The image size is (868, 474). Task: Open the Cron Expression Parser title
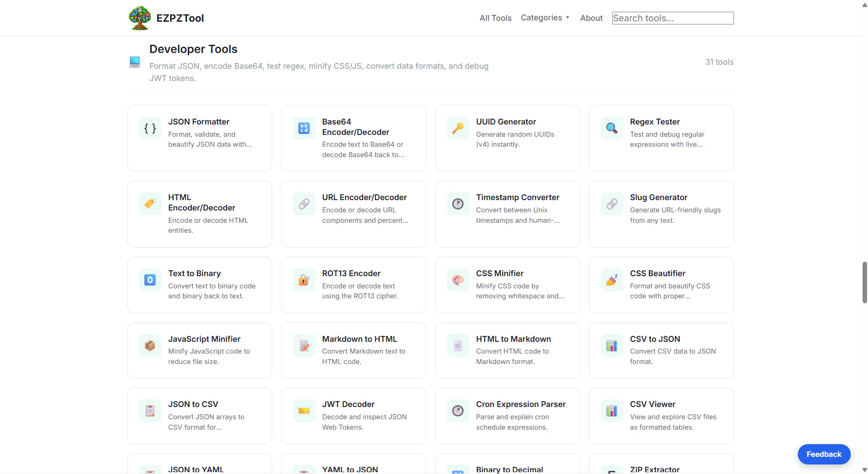coord(521,404)
